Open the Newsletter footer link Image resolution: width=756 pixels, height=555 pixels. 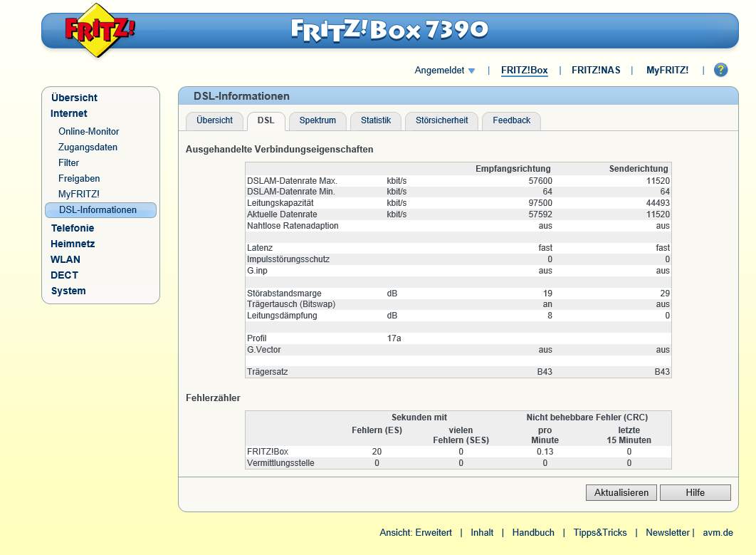tap(667, 533)
